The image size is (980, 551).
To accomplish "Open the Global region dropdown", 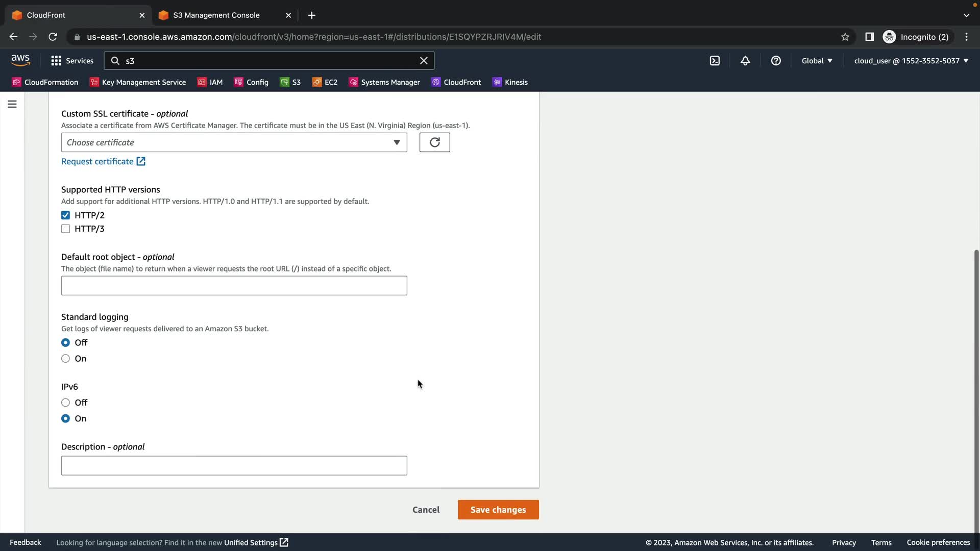I will pos(817,61).
